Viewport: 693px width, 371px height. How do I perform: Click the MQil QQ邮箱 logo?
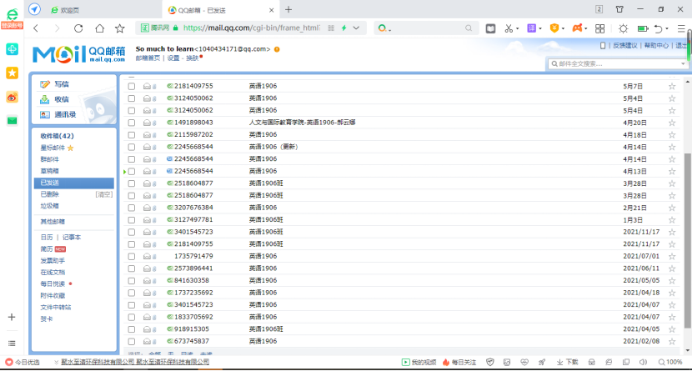point(79,54)
